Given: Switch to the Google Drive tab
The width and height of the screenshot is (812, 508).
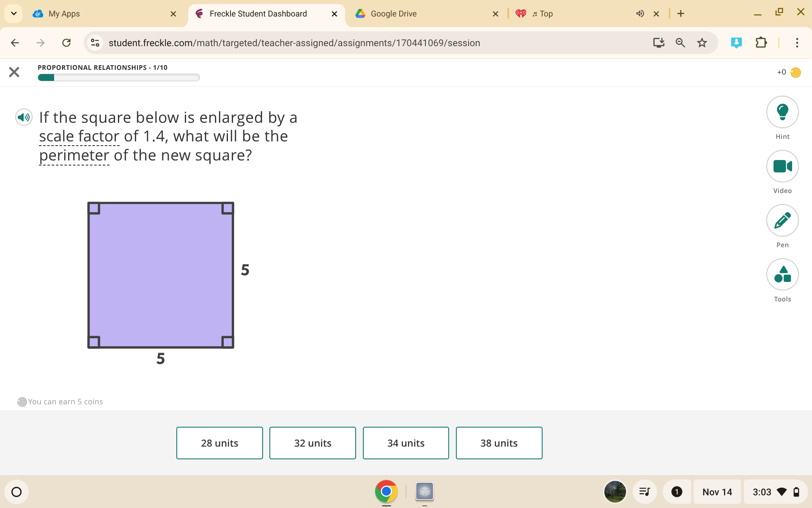Looking at the screenshot, I should (x=393, y=13).
